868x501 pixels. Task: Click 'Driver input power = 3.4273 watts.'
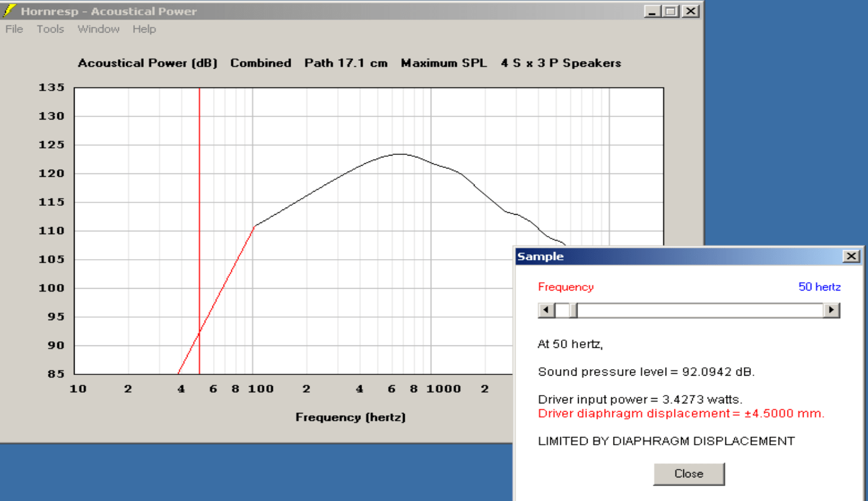point(640,399)
